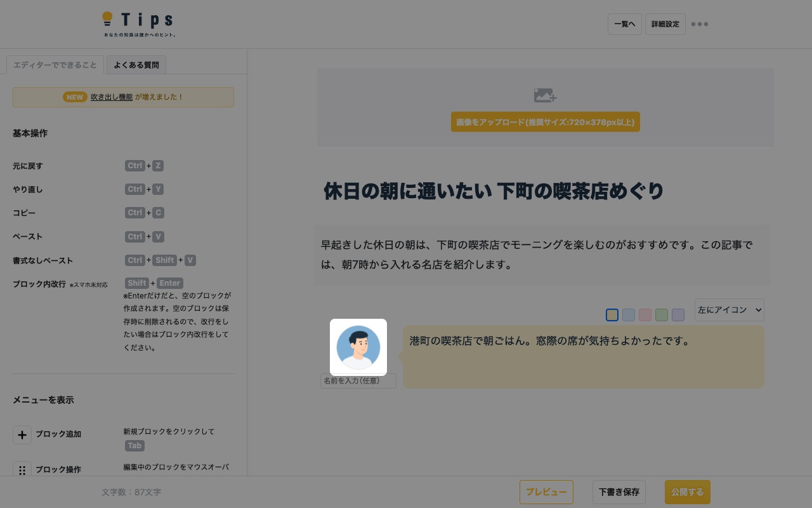Click the 基本操作 heading
Viewport: 812px width, 508px height.
click(30, 133)
